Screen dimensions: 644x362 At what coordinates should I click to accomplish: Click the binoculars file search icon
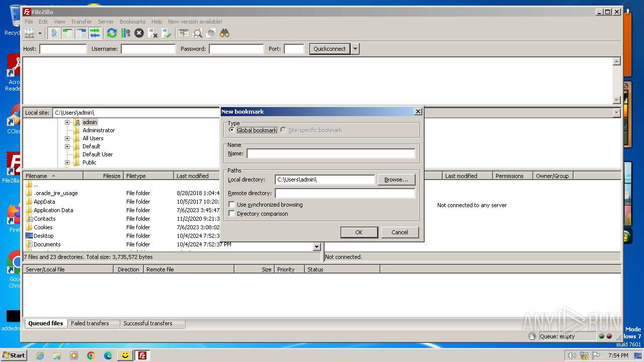224,33
